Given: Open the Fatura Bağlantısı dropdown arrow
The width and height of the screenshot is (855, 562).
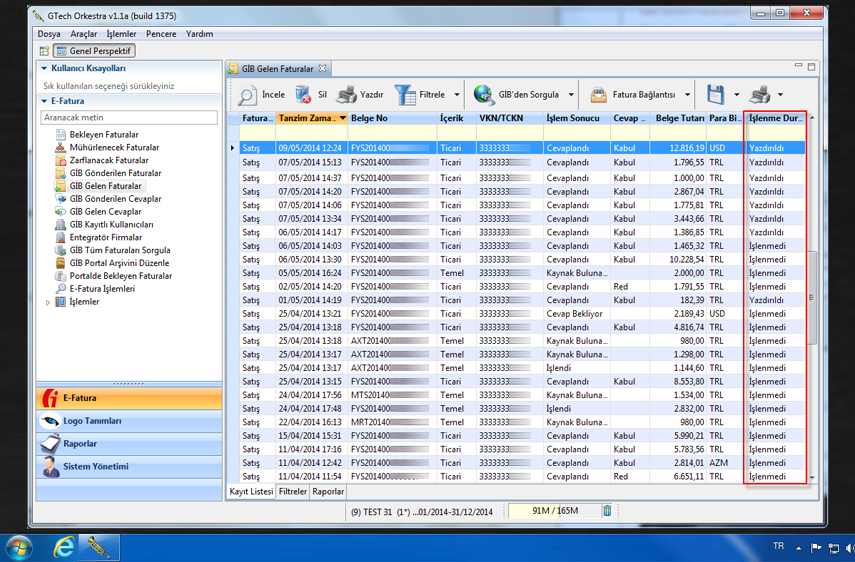Looking at the screenshot, I should [x=688, y=95].
